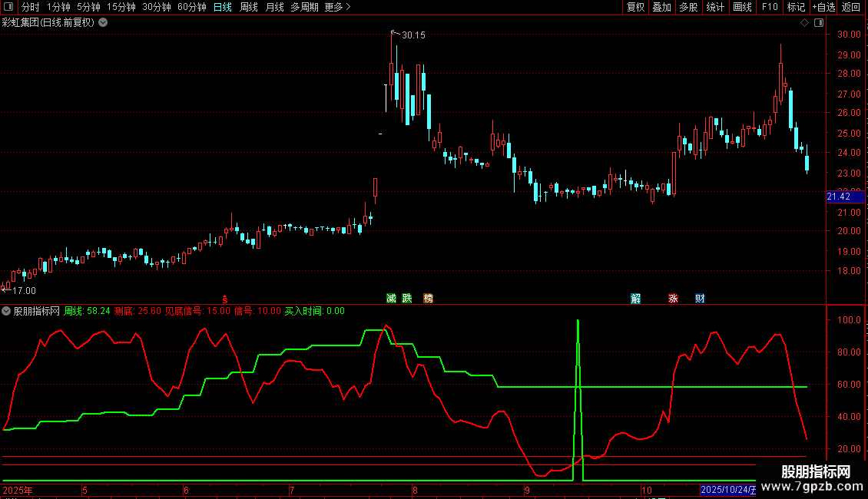Click the 17.00 low price label
868x499 pixels.
[x=24, y=290]
